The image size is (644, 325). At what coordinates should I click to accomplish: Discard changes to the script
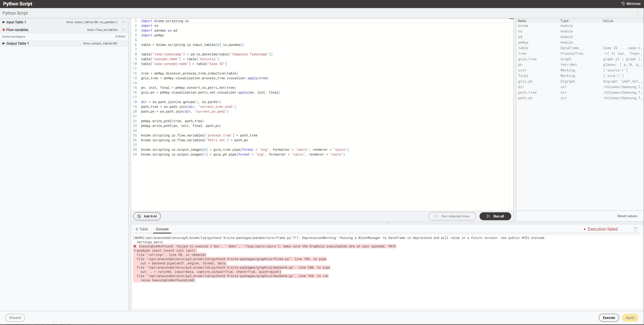pyautogui.click(x=15, y=317)
